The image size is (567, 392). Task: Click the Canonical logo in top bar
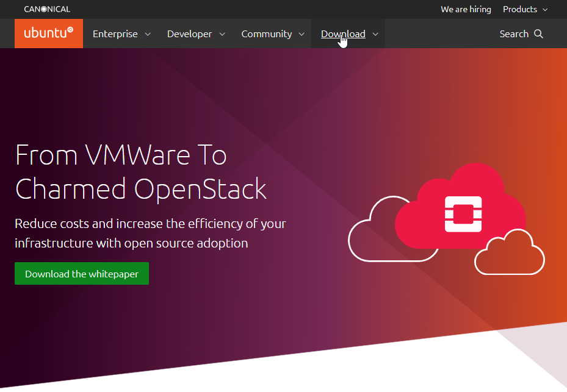click(47, 9)
